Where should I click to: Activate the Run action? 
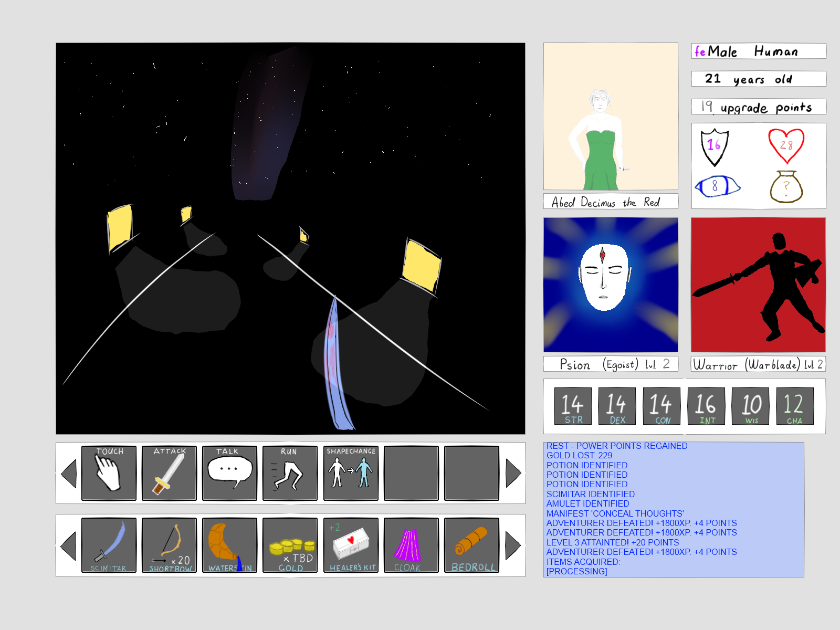[290, 473]
